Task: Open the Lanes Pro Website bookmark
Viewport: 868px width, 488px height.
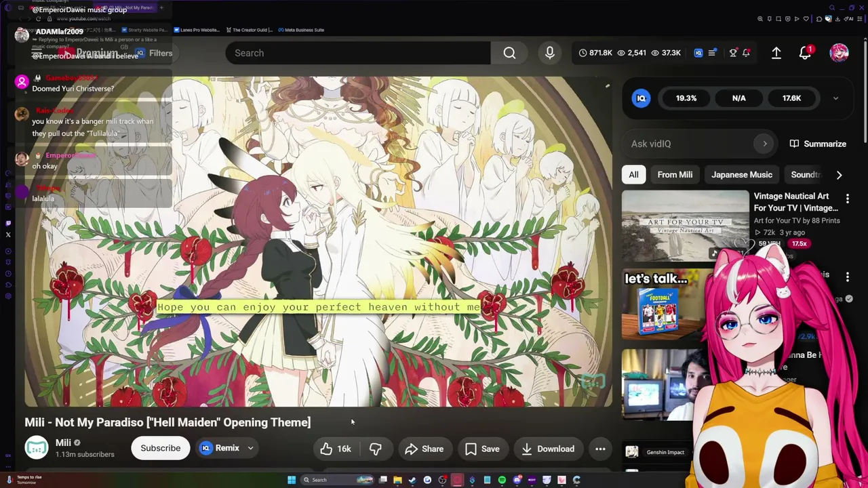Action: (197, 30)
